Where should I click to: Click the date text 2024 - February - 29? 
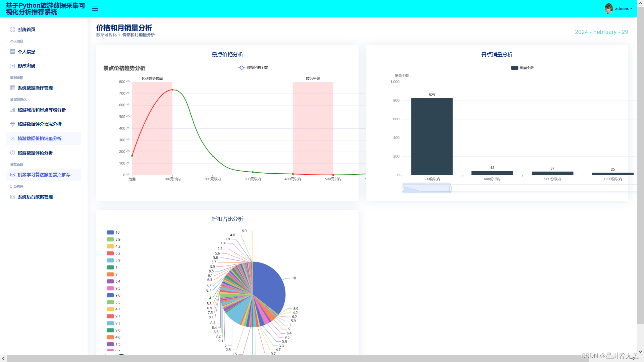click(601, 32)
